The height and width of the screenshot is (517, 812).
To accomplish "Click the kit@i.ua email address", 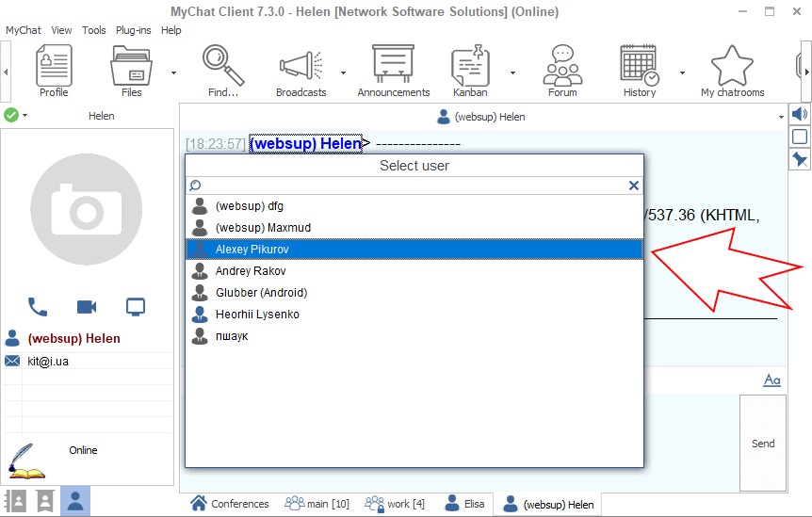I will [48, 362].
